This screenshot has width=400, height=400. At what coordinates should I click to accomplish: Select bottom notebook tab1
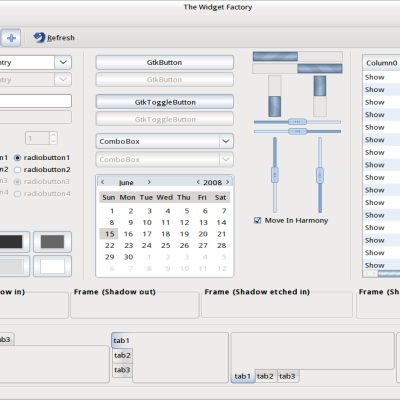[243, 376]
